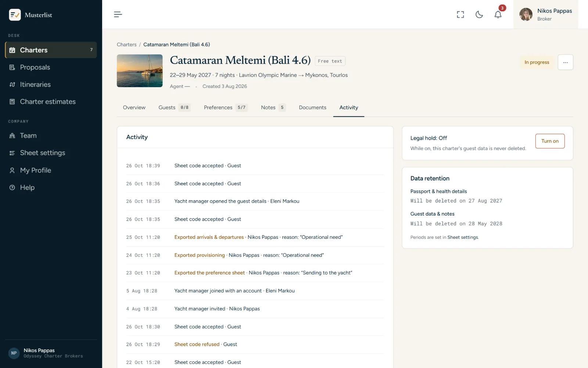Open Charters in the sidebar
588x368 pixels.
coord(51,50)
